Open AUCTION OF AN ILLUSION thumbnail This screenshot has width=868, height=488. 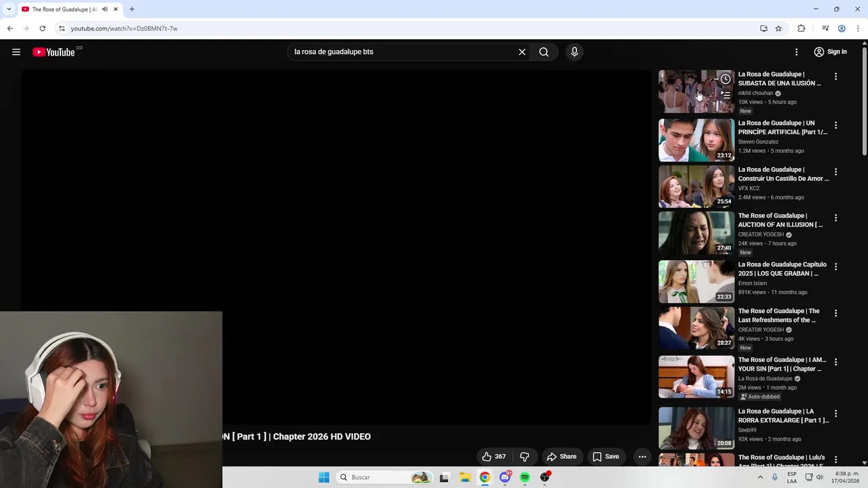coord(696,232)
